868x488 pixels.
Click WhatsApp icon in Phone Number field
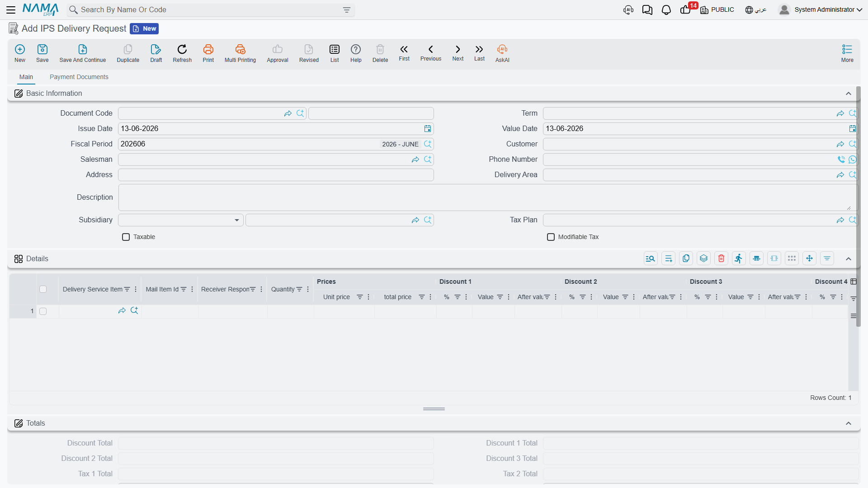pyautogui.click(x=852, y=160)
